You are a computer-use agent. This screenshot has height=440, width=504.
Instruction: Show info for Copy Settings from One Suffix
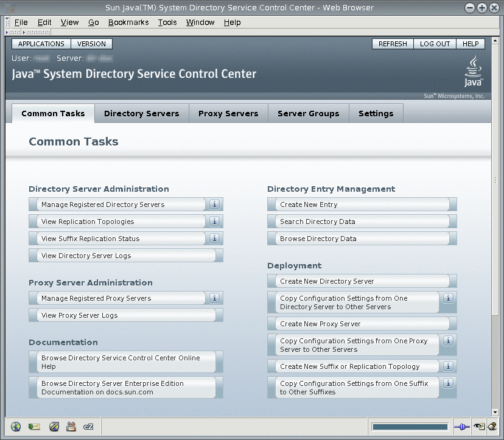[x=448, y=383]
